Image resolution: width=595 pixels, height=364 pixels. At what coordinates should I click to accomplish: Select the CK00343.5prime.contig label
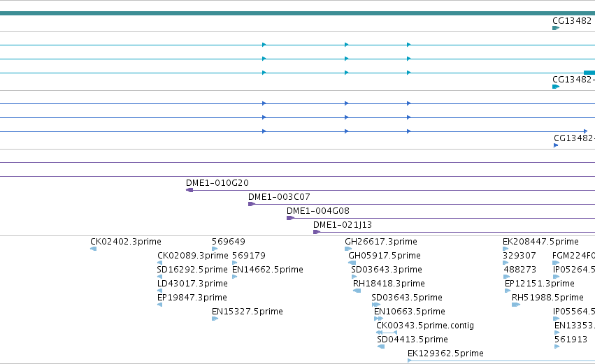pyautogui.click(x=425, y=326)
